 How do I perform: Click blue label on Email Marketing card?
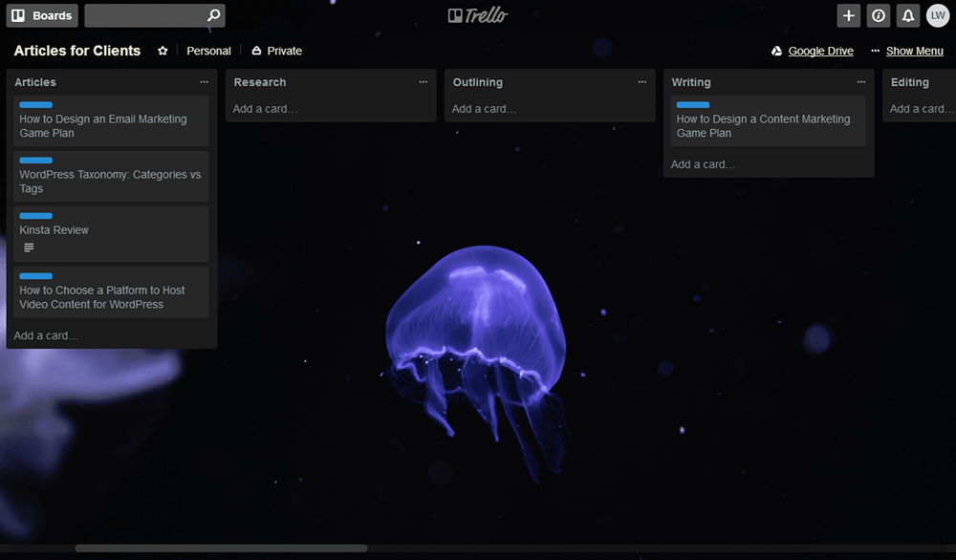36,105
